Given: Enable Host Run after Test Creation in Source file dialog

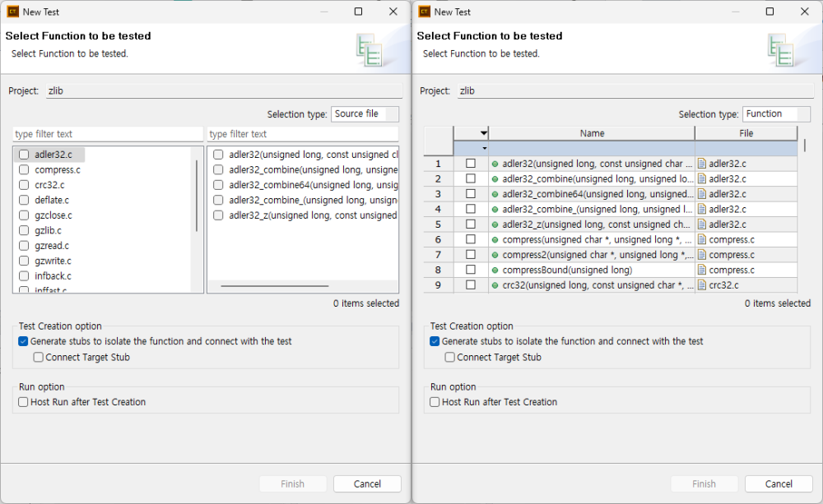Looking at the screenshot, I should pyautogui.click(x=23, y=402).
